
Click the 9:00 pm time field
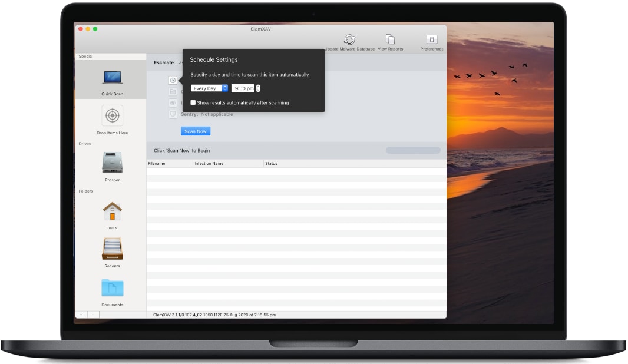(243, 88)
